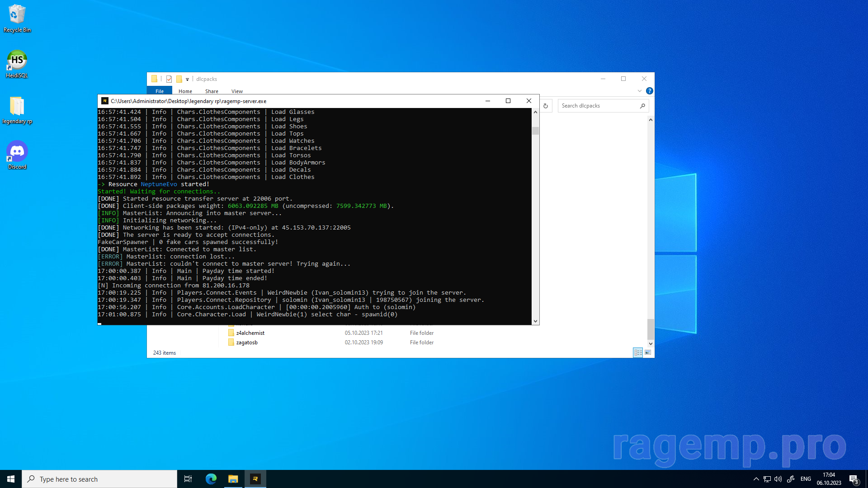Click Properties icon in Explorer quick access toolbar

(x=169, y=79)
